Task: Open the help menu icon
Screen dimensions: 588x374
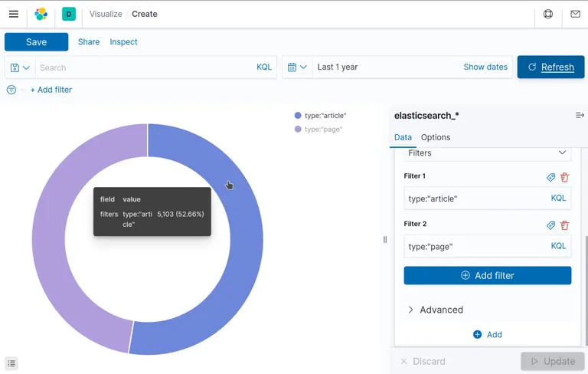Action: [548, 14]
